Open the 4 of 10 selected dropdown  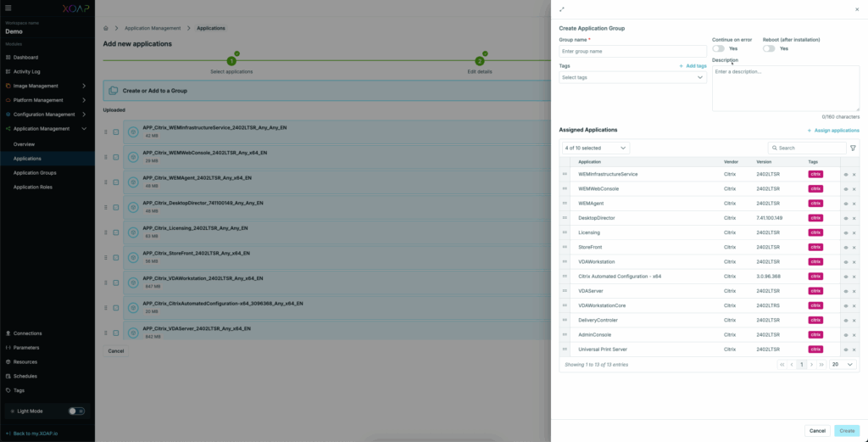596,148
